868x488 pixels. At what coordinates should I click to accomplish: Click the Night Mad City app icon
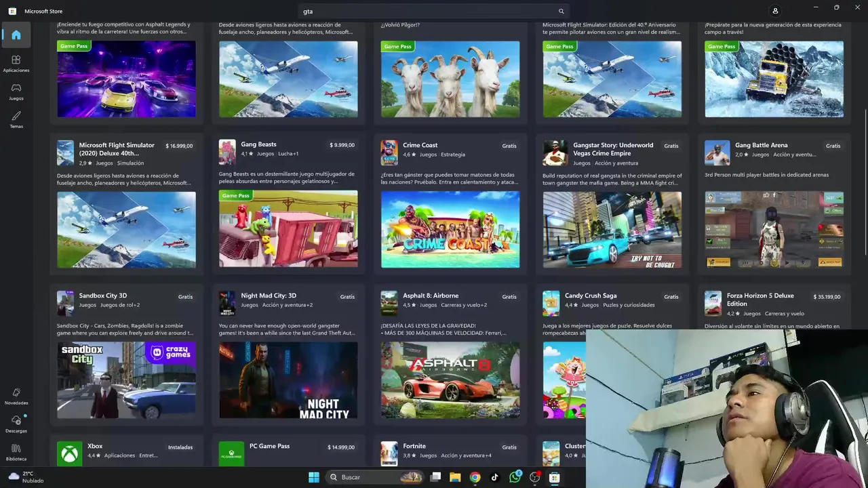point(227,303)
